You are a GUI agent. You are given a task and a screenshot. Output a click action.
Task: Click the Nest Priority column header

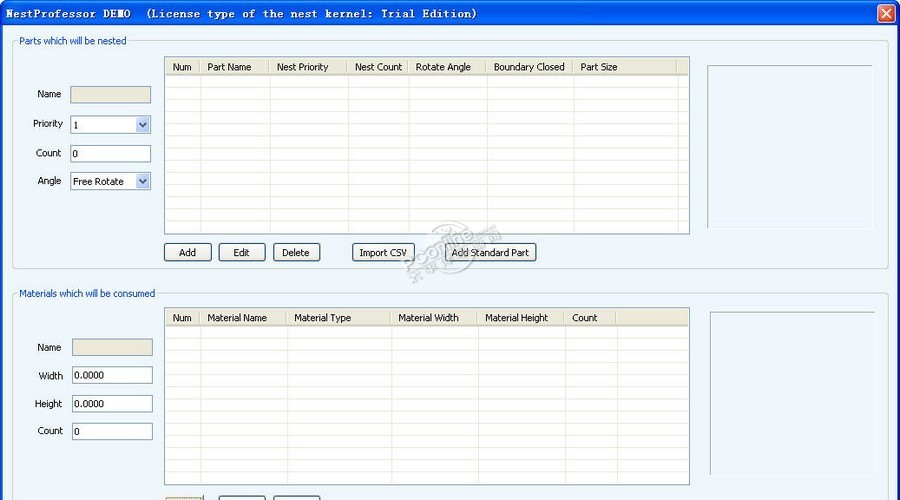(x=308, y=67)
